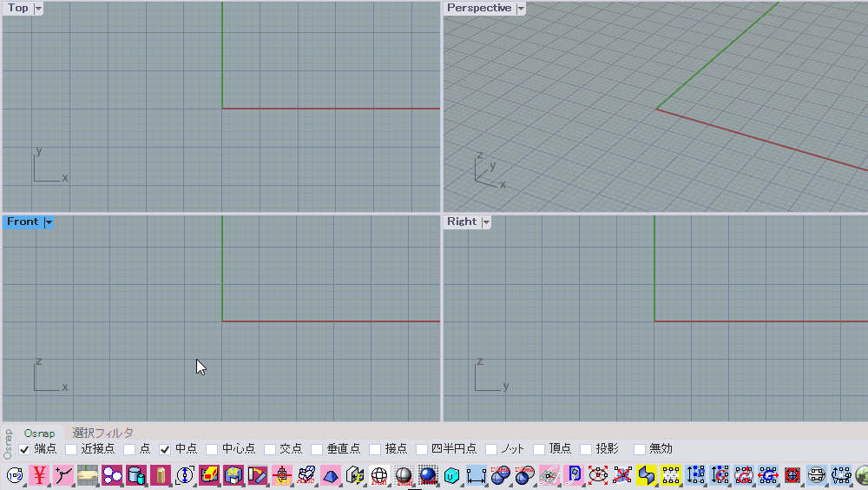Click the blue pyramid icon on pink background
This screenshot has height=490, width=868.
click(x=331, y=475)
